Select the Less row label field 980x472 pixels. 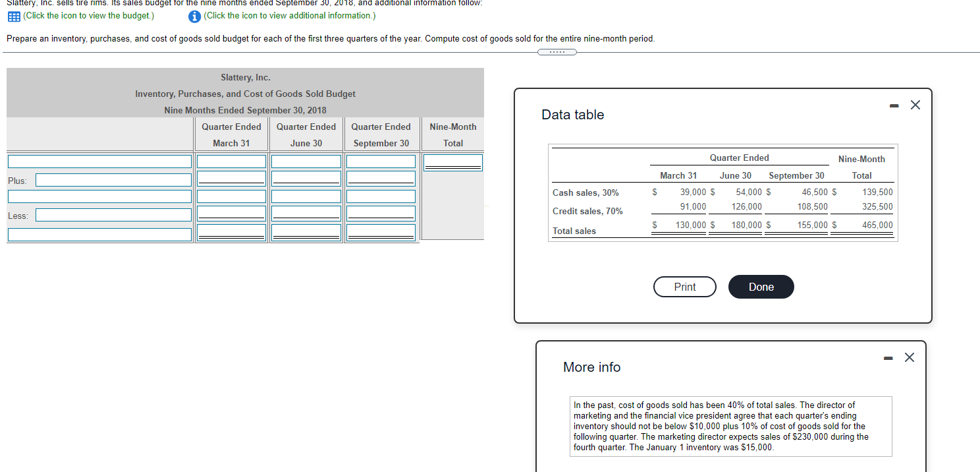coord(114,215)
